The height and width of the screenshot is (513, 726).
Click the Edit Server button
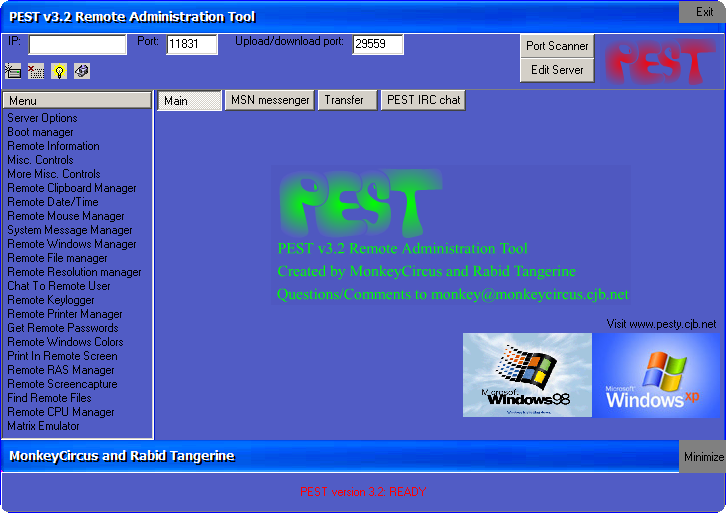[557, 70]
